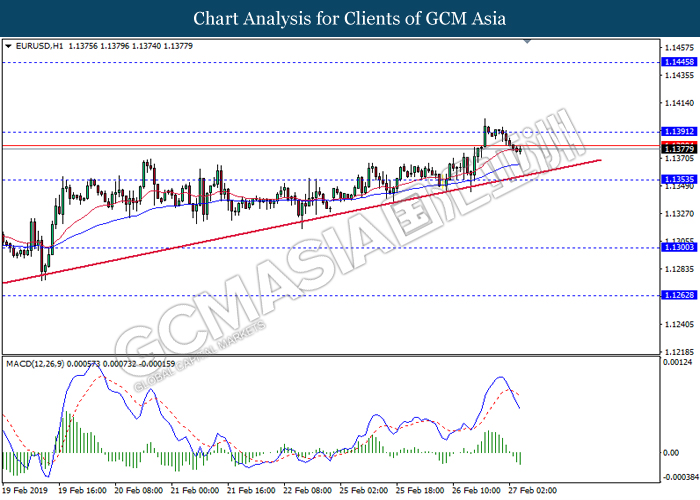The width and height of the screenshot is (700, 500).
Task: Click the 27 Feb 02:00 time label
Action: 532,491
